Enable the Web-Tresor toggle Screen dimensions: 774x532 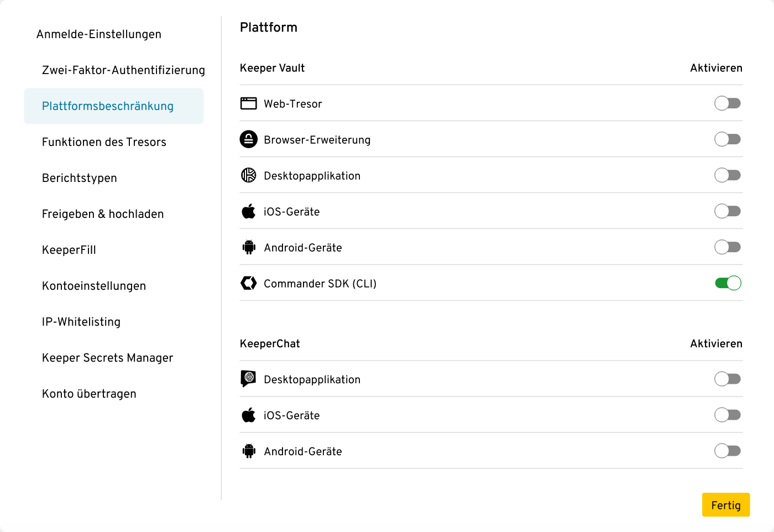coord(728,103)
